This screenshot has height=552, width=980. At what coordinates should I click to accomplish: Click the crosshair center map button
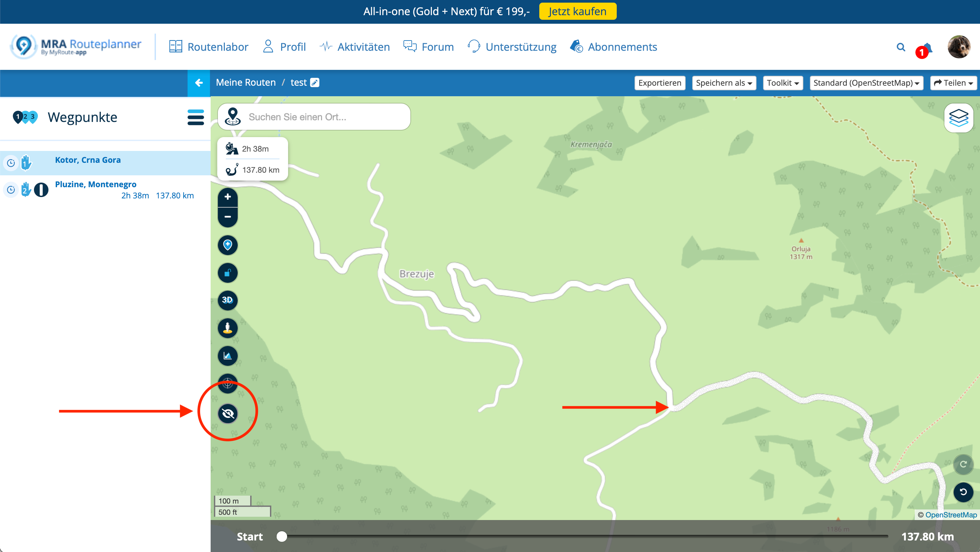(227, 384)
